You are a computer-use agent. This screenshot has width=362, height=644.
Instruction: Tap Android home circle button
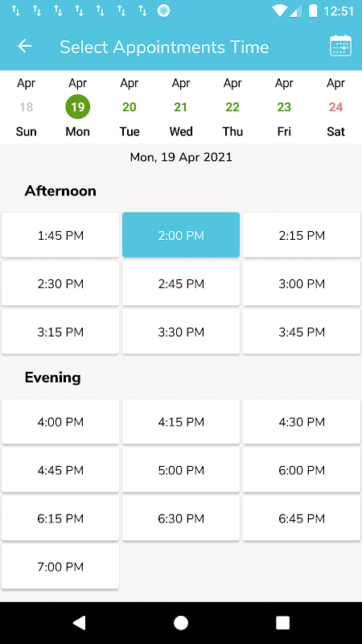click(181, 622)
